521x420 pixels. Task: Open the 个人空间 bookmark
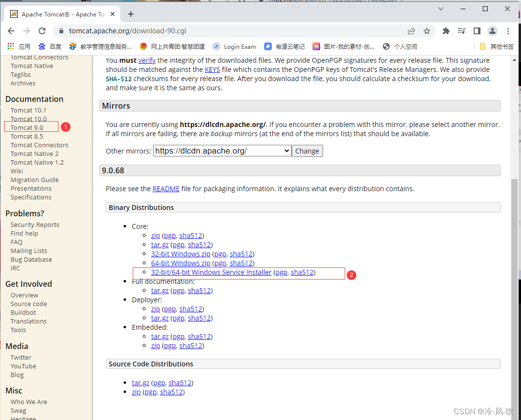point(400,46)
